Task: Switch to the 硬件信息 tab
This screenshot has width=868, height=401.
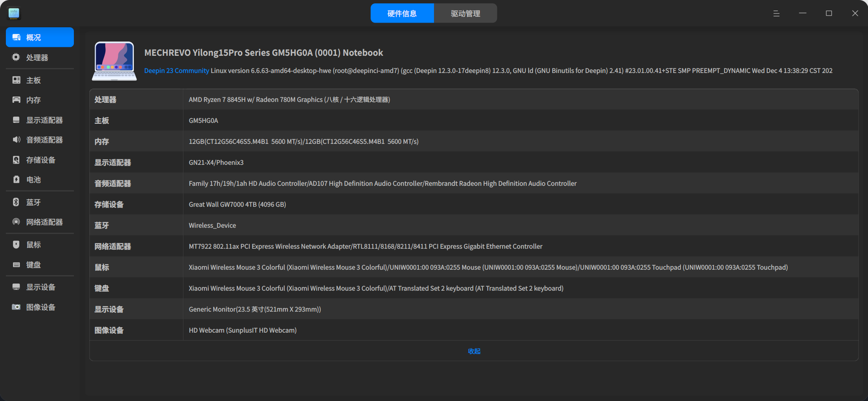Action: tap(402, 13)
